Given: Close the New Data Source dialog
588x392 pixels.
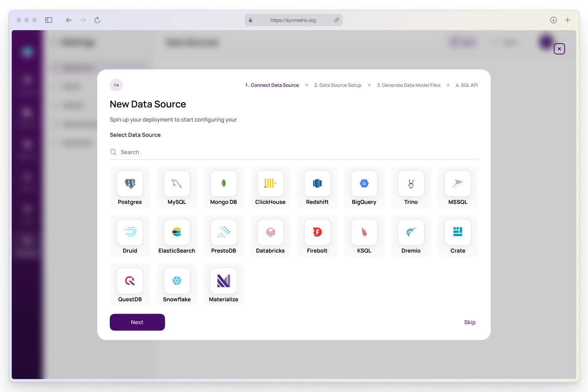Looking at the screenshot, I should [559, 49].
